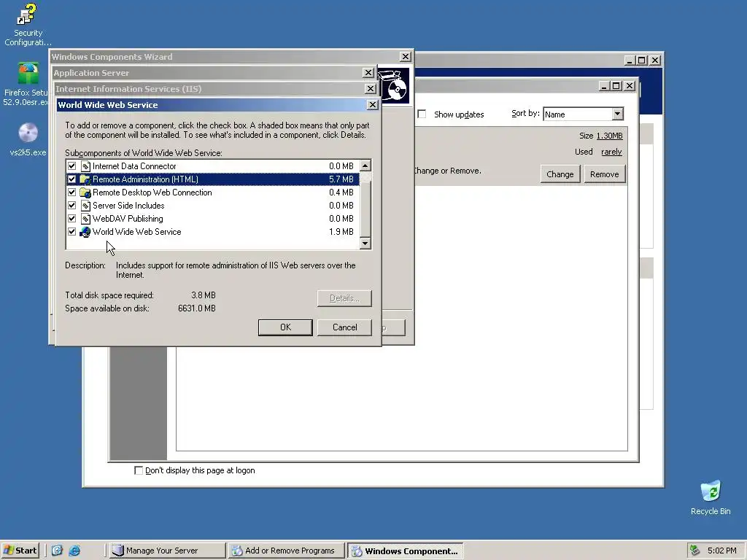This screenshot has height=560, width=747.
Task: Click the system tray network status icon
Action: pos(695,551)
